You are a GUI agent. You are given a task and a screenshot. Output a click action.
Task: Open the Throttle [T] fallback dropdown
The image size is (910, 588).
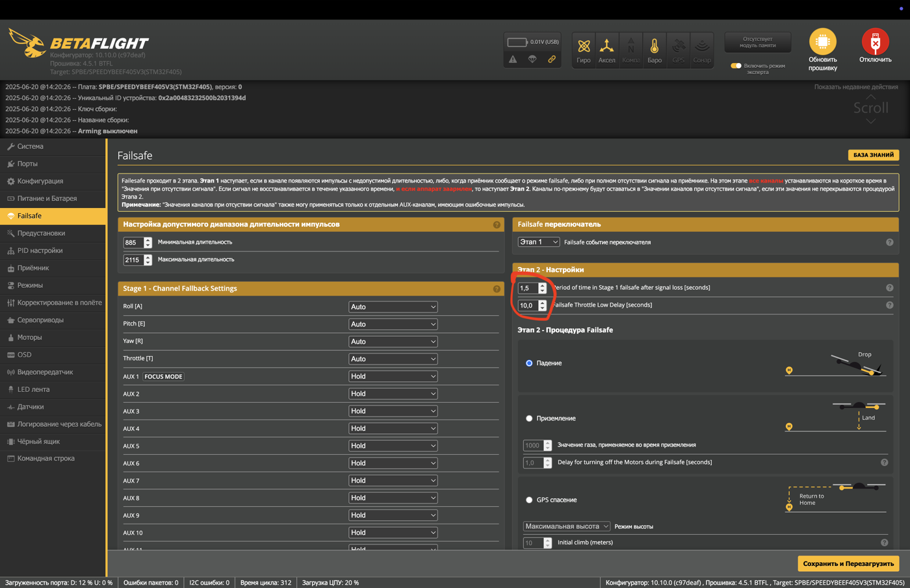pyautogui.click(x=393, y=359)
